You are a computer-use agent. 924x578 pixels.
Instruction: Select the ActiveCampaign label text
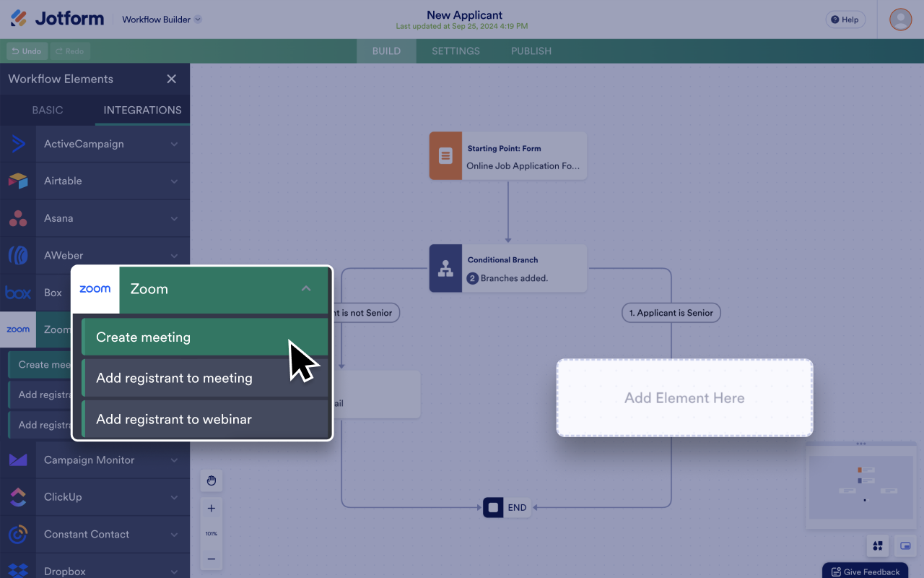[x=84, y=144]
